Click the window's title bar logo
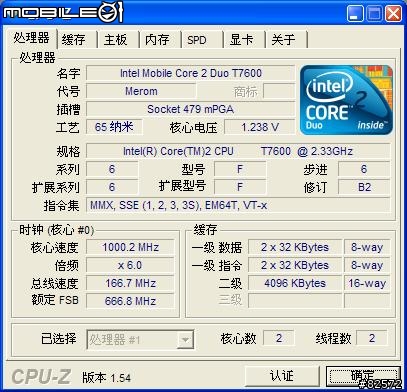This screenshot has width=407, height=392. (x=63, y=12)
